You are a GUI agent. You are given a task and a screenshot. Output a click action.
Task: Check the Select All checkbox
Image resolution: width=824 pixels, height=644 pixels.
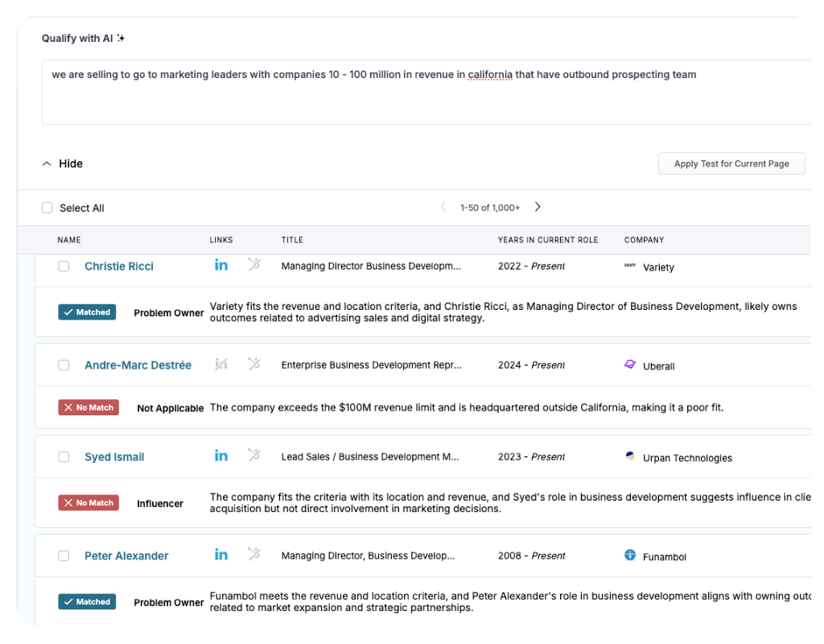coord(47,208)
